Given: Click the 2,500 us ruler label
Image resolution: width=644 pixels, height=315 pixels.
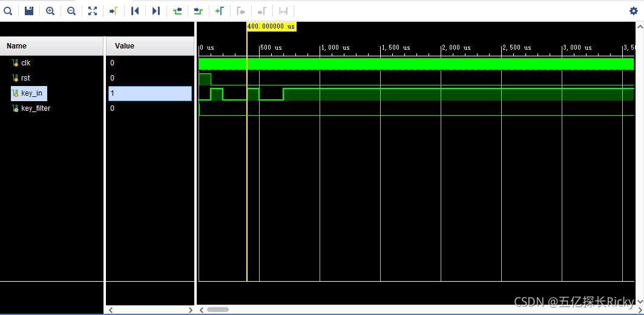Looking at the screenshot, I should pos(517,48).
